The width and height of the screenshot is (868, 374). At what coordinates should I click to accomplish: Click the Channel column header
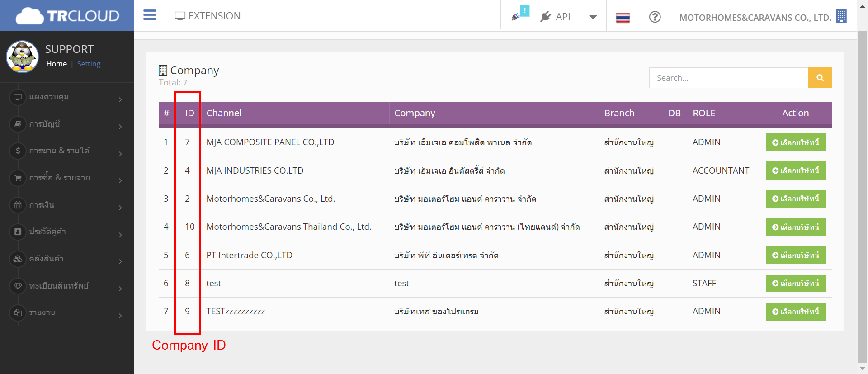pos(224,113)
